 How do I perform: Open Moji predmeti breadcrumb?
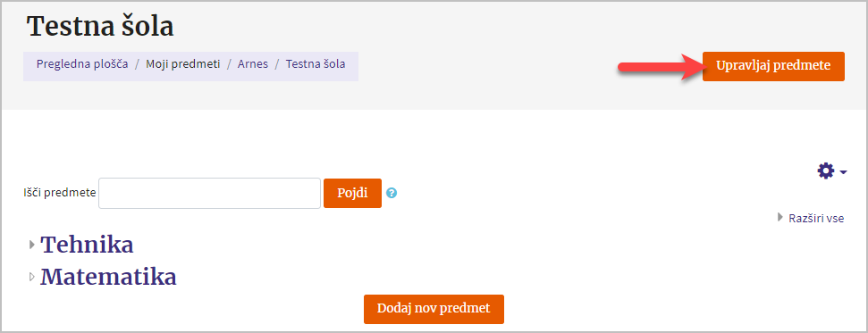pos(183,64)
